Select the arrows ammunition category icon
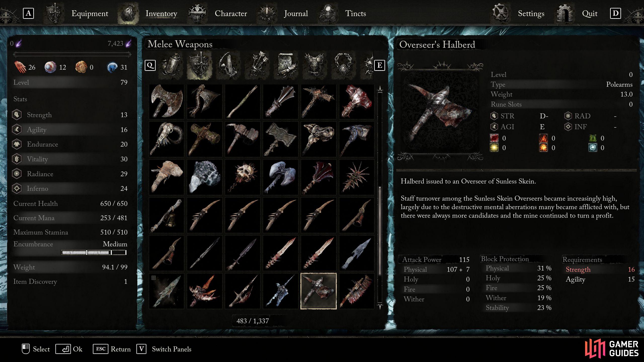Screen dimensions: 644x362 coord(257,65)
